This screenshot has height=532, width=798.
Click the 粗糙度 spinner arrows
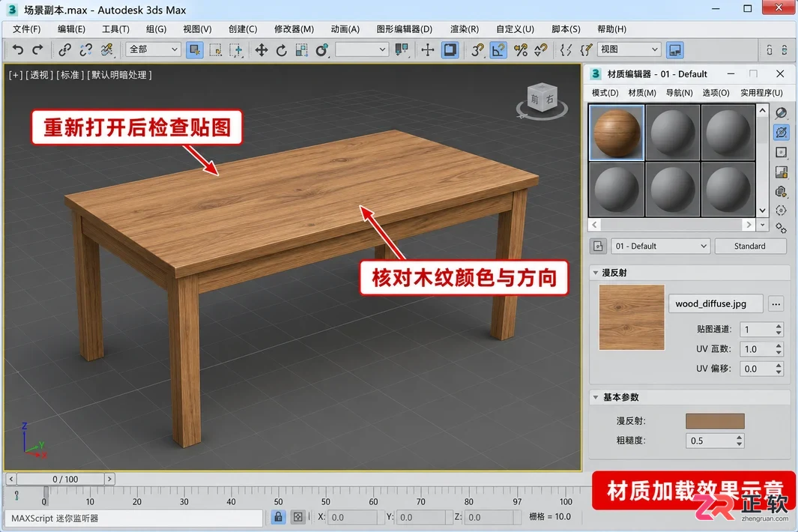pyautogui.click(x=739, y=441)
